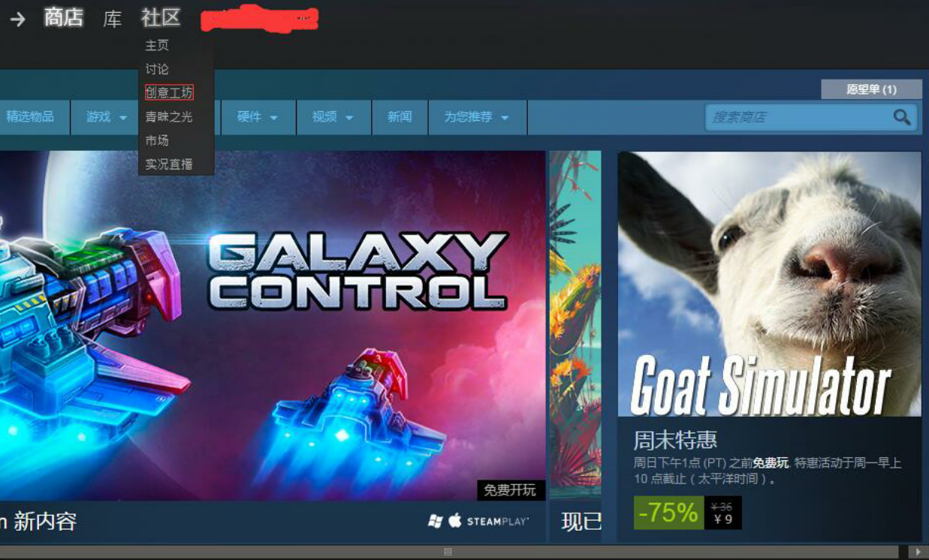Open the Goat Simulator promo image
The image size is (929, 560).
770,284
